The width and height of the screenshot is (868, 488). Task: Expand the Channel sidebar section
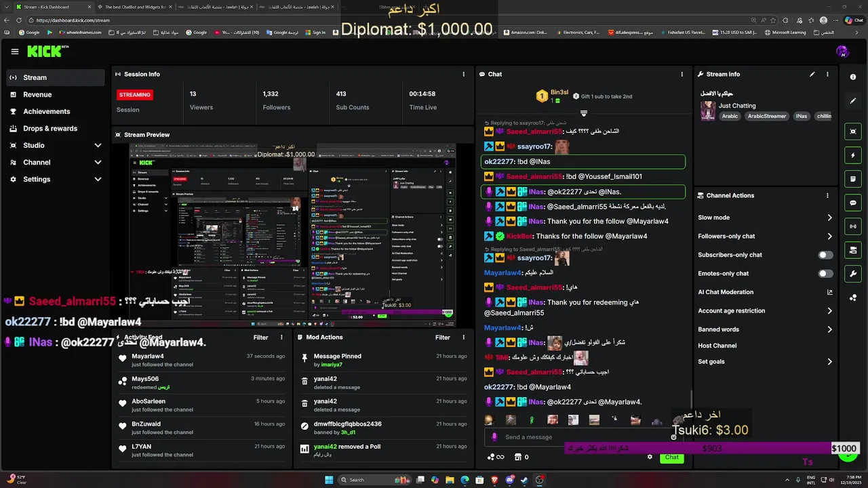(98, 162)
